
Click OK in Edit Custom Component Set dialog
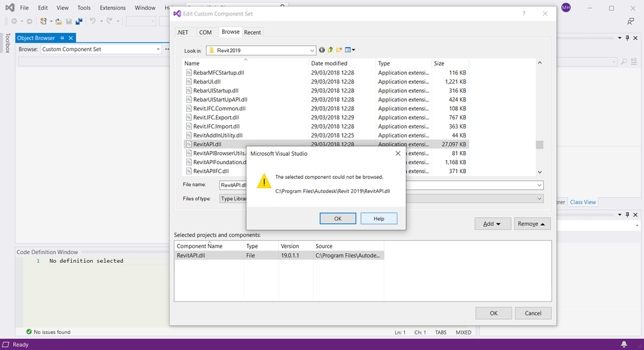pos(494,313)
